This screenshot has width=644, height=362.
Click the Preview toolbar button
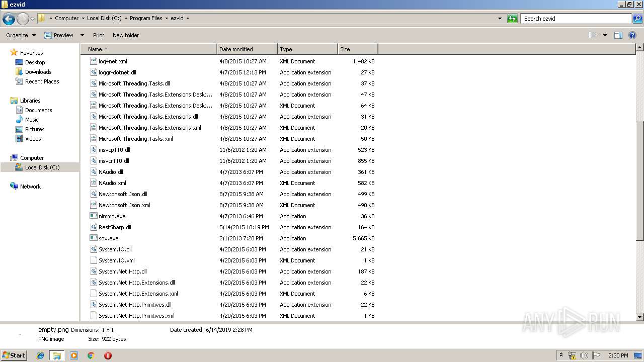click(x=59, y=35)
